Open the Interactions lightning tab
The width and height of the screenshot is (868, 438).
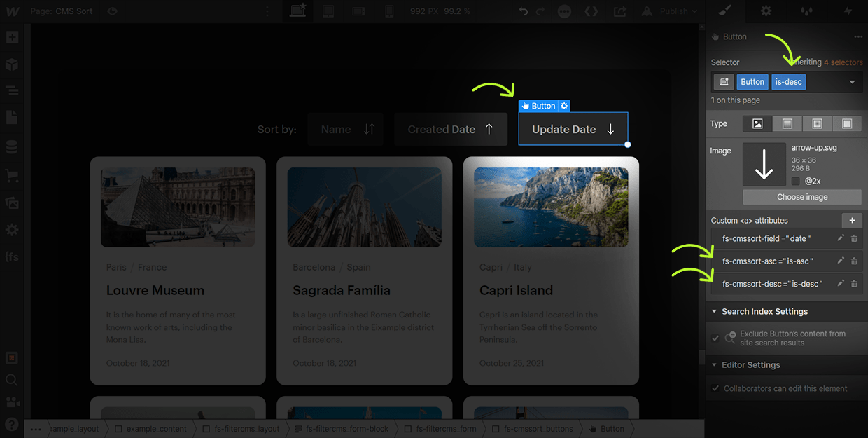point(848,11)
